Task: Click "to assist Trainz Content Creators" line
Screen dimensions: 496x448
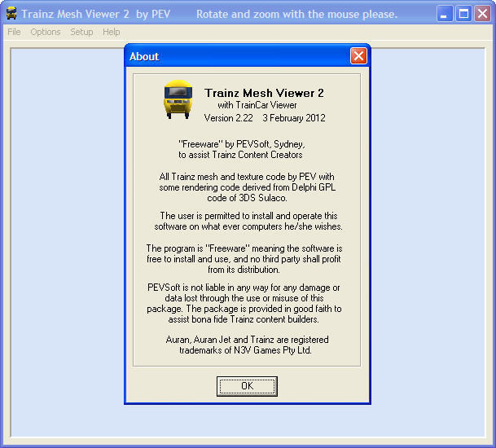Action: [x=240, y=155]
